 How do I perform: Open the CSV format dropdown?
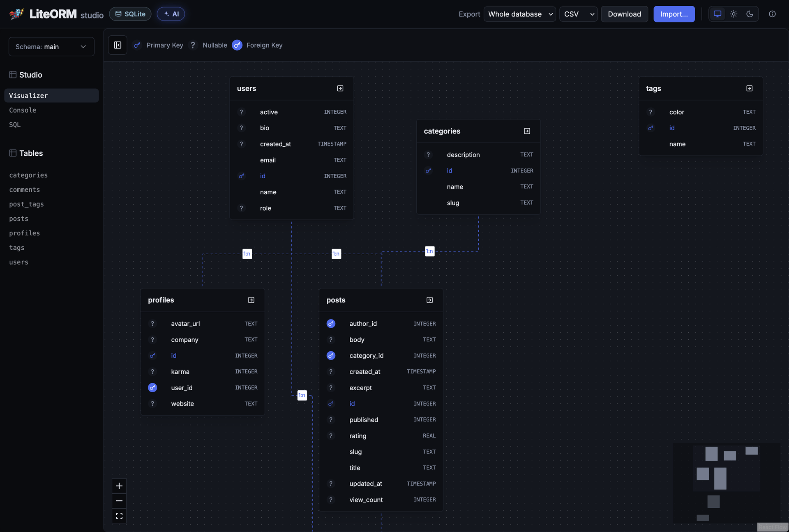tap(579, 14)
